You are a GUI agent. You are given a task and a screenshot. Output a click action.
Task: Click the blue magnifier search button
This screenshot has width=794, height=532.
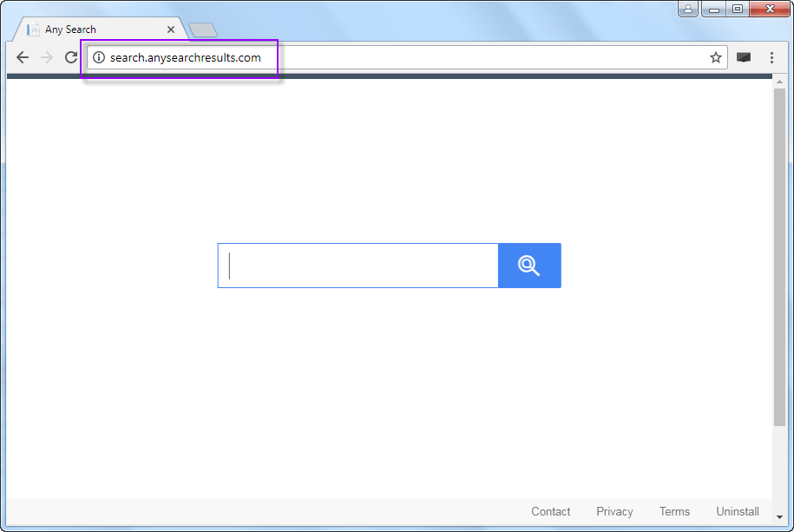tap(529, 266)
